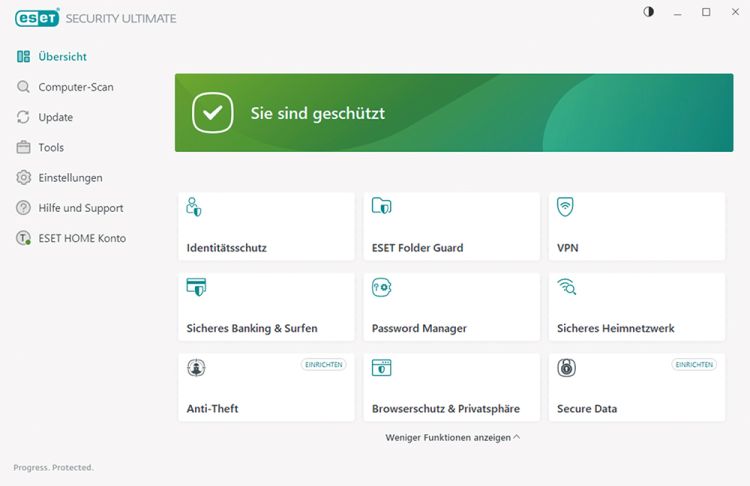The image size is (750, 486).
Task: Click the Anti-Theft EINRICHTEN button
Action: (324, 364)
